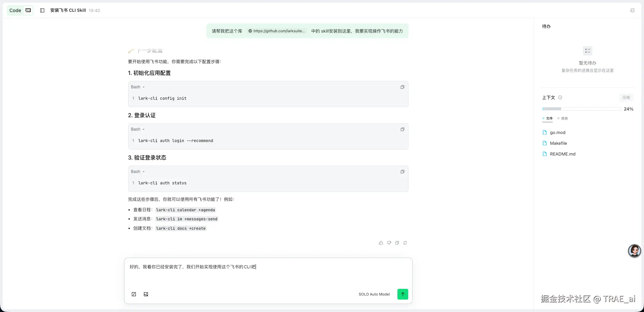Open the SOLO Auto Model selector

[x=374, y=294]
